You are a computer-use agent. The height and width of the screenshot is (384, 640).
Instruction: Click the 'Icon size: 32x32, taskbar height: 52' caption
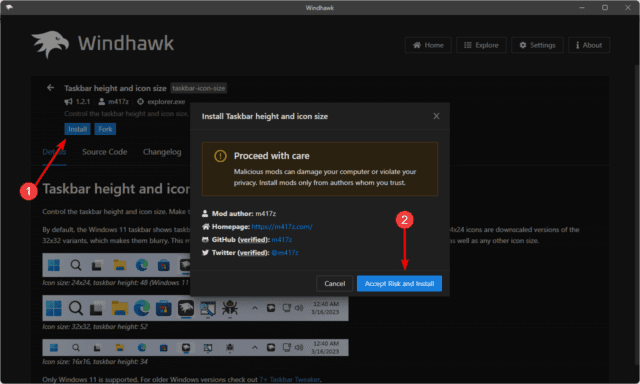tap(95, 326)
